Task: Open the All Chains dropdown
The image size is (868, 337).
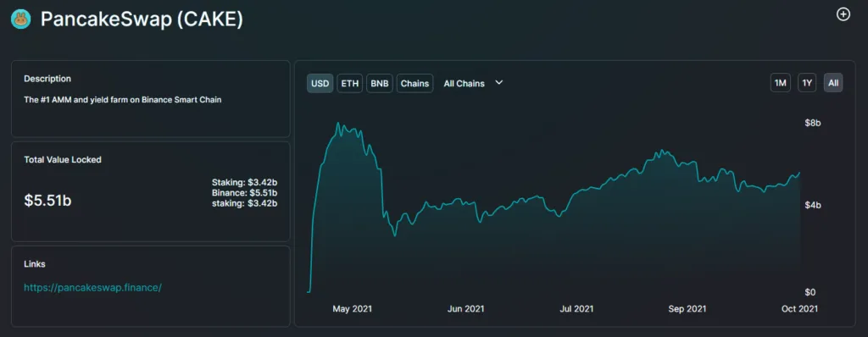Action: (473, 84)
